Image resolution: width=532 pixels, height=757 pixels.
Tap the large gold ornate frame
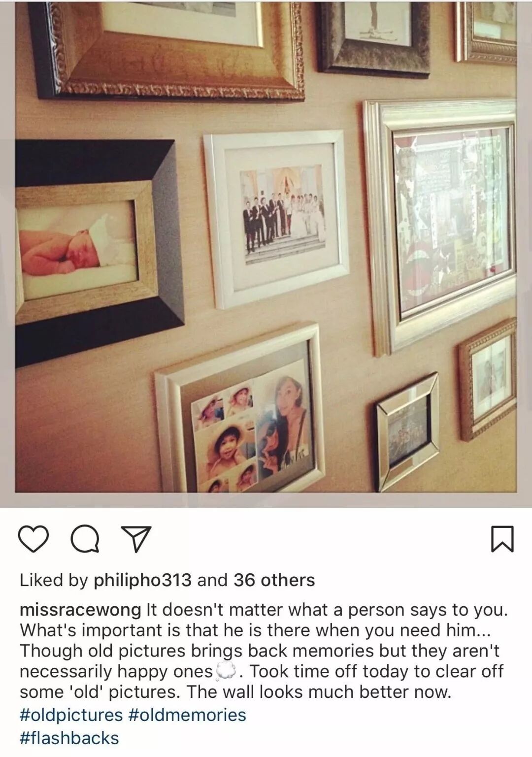coord(167,48)
